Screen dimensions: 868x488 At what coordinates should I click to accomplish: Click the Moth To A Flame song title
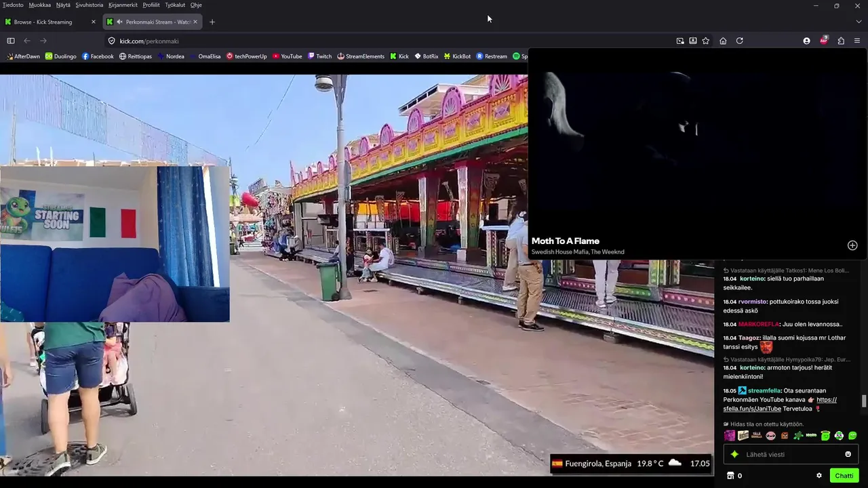(566, 241)
